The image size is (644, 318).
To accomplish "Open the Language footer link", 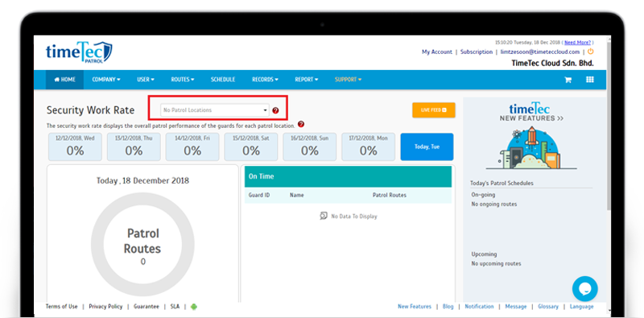I will [581, 307].
